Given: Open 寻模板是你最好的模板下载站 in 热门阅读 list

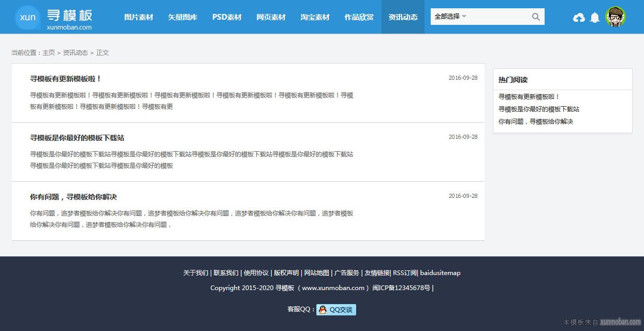Looking at the screenshot, I should [539, 109].
